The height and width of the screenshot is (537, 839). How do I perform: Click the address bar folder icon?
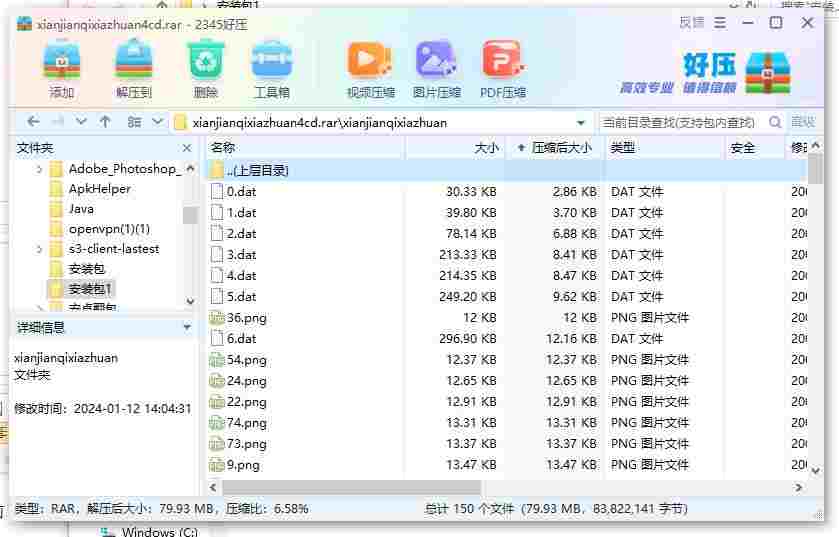click(181, 122)
